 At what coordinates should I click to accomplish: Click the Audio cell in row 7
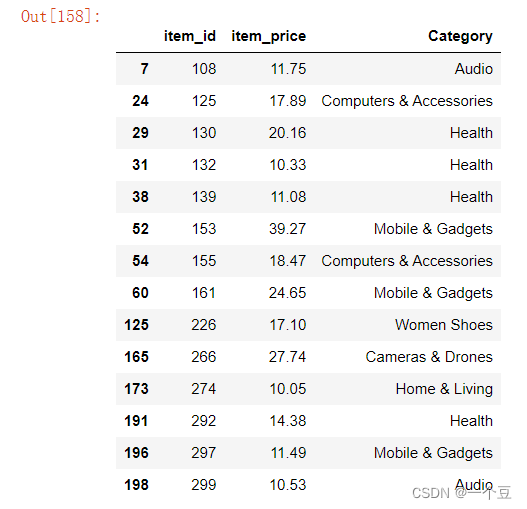coord(474,69)
